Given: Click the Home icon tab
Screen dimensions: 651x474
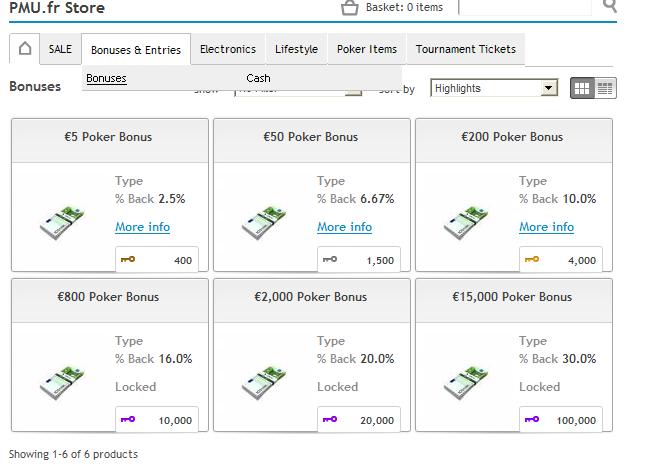Looking at the screenshot, I should coord(25,49).
